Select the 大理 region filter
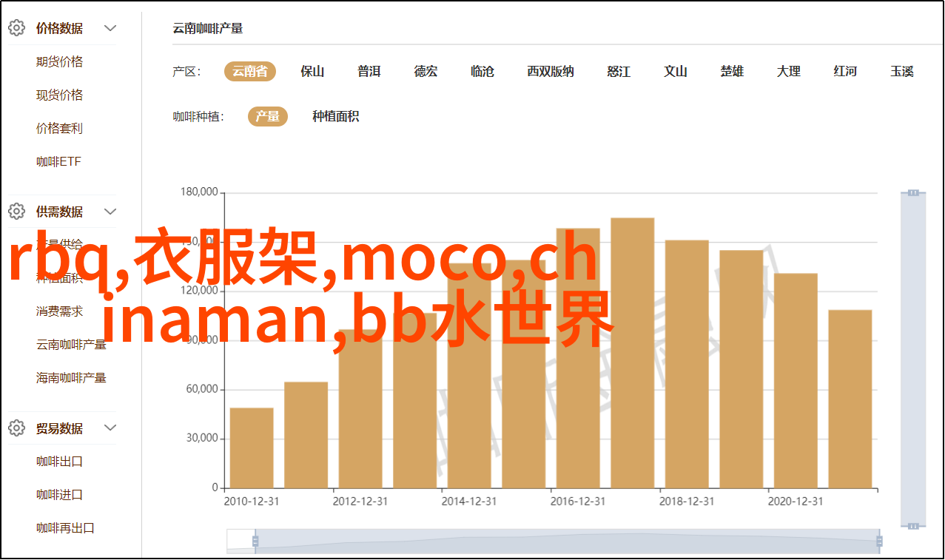This screenshot has width=945, height=560. click(789, 72)
